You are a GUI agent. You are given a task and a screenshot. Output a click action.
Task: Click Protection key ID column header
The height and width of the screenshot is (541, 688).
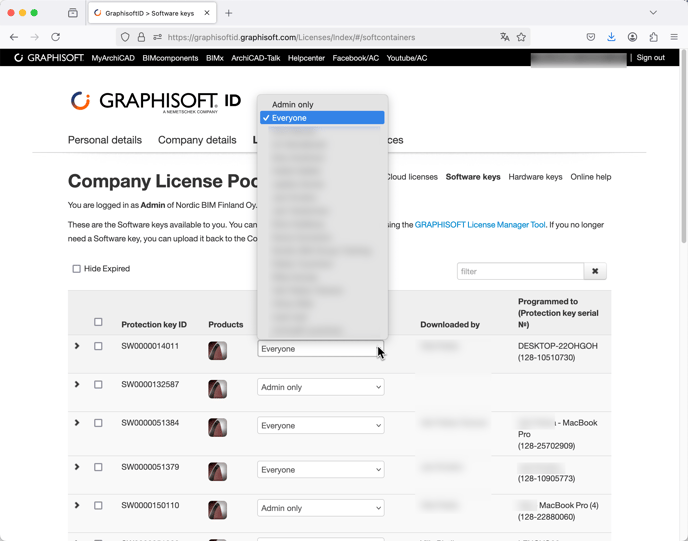[x=154, y=325]
